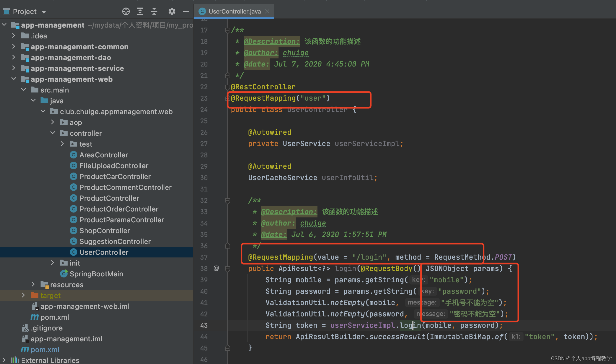This screenshot has height=364, width=616.
Task: Click fold end marker at line 45
Action: click(228, 348)
